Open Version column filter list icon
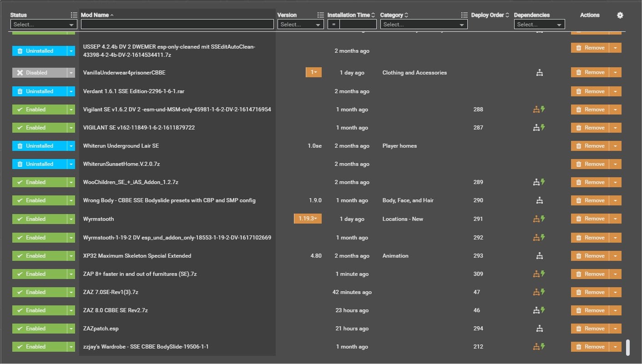 click(x=320, y=15)
